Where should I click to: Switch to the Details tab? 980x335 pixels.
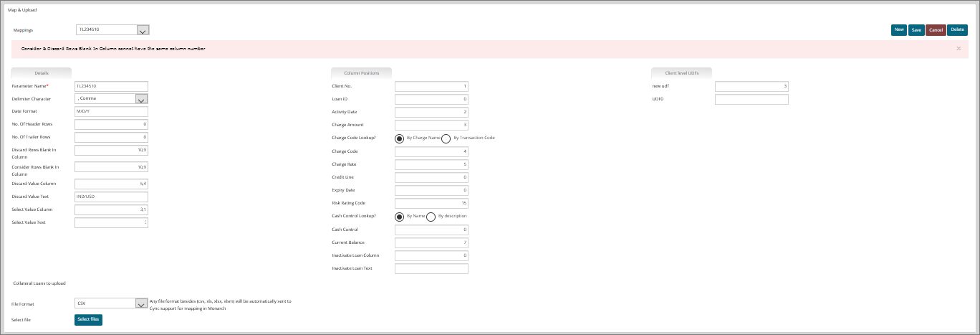(42, 73)
